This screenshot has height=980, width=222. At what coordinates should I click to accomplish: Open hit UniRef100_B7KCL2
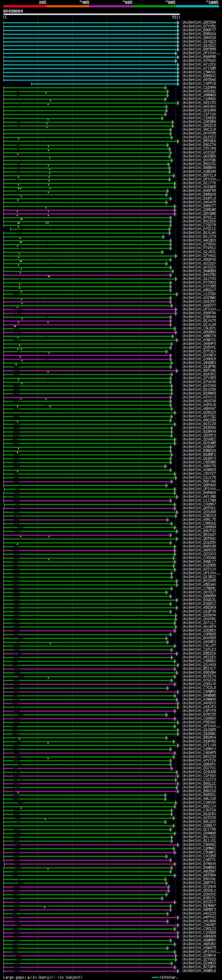click(199, 217)
